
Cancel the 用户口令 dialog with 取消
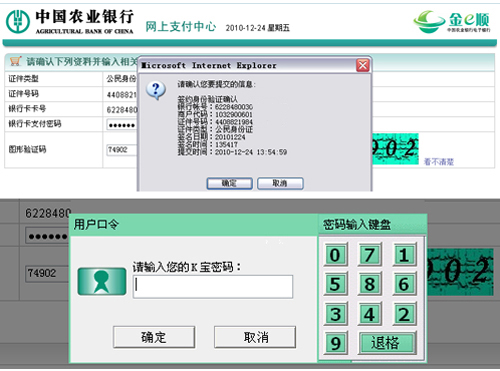pos(255,337)
